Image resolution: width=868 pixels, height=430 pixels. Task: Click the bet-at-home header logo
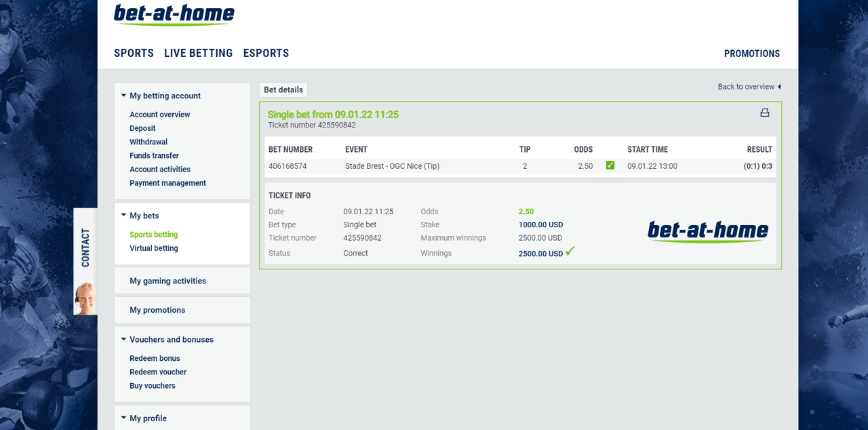(x=174, y=14)
